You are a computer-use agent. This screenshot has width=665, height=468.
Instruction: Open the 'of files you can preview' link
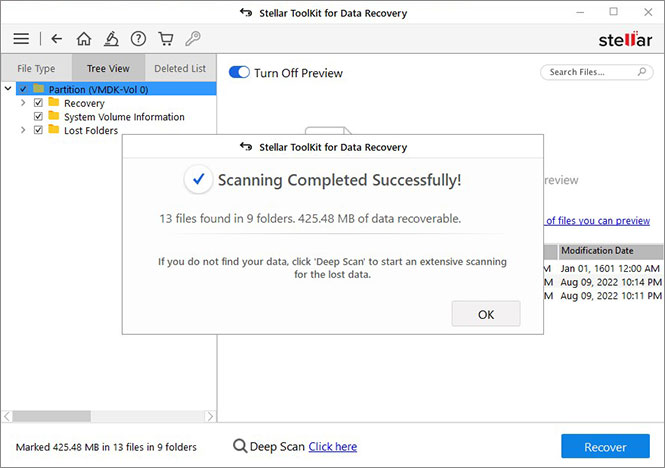[598, 221]
